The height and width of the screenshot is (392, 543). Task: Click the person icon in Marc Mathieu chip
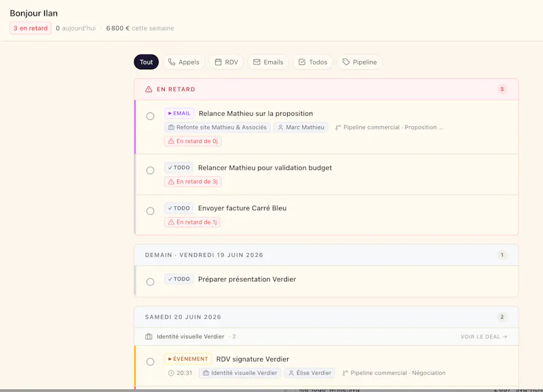coord(280,128)
